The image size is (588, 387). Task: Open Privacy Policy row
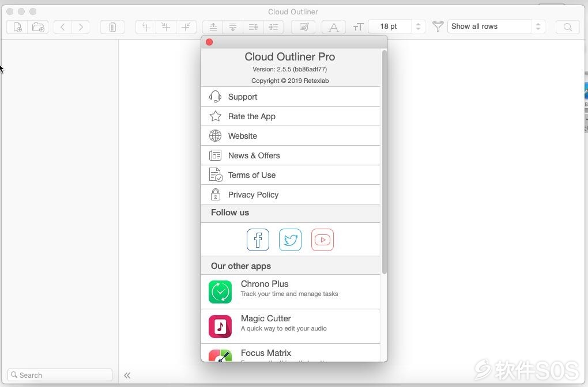click(x=291, y=195)
